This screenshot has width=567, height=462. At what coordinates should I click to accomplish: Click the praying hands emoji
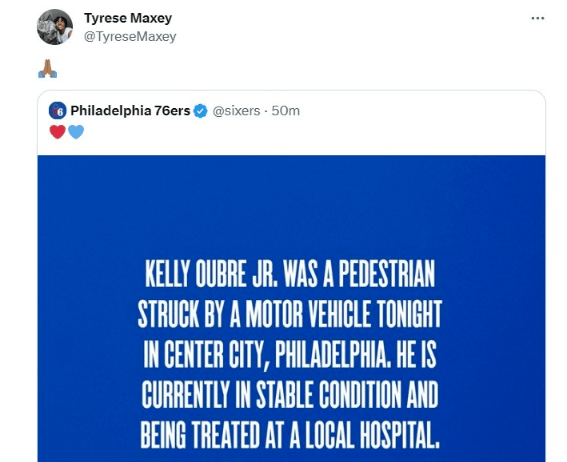tap(48, 69)
